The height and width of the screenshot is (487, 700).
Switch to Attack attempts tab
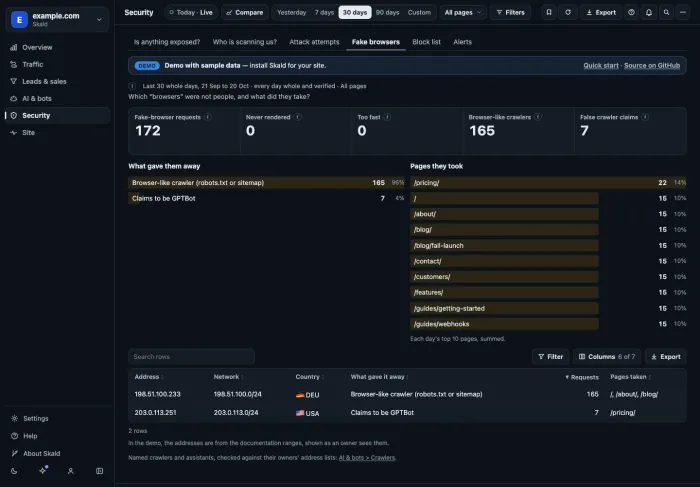[x=314, y=42]
